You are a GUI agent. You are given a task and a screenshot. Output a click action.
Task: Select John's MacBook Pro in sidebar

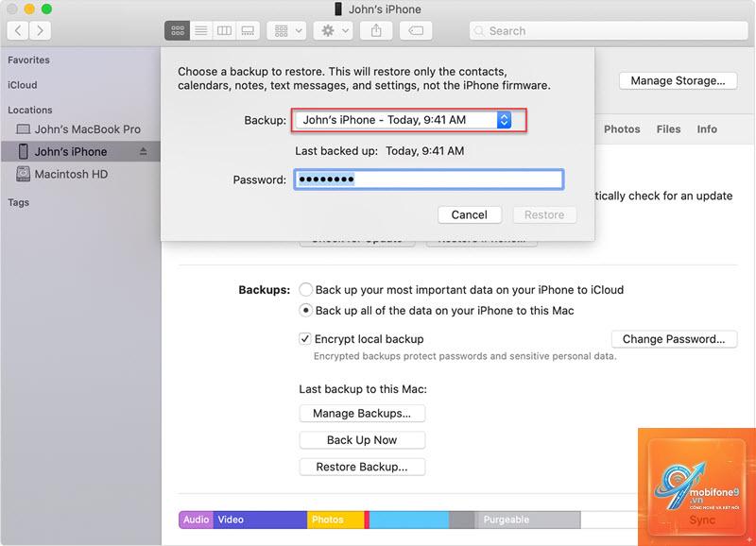80,129
